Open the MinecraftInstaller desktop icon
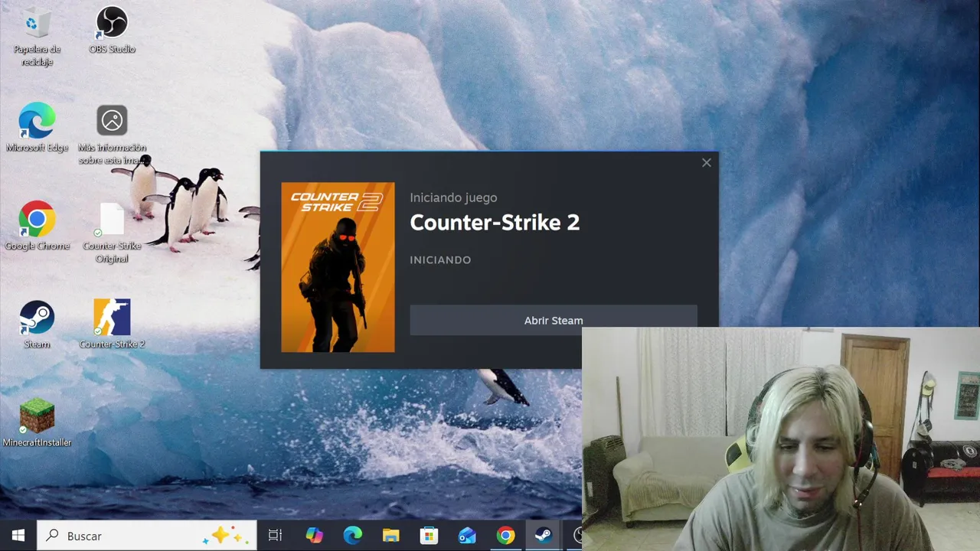 (x=37, y=422)
